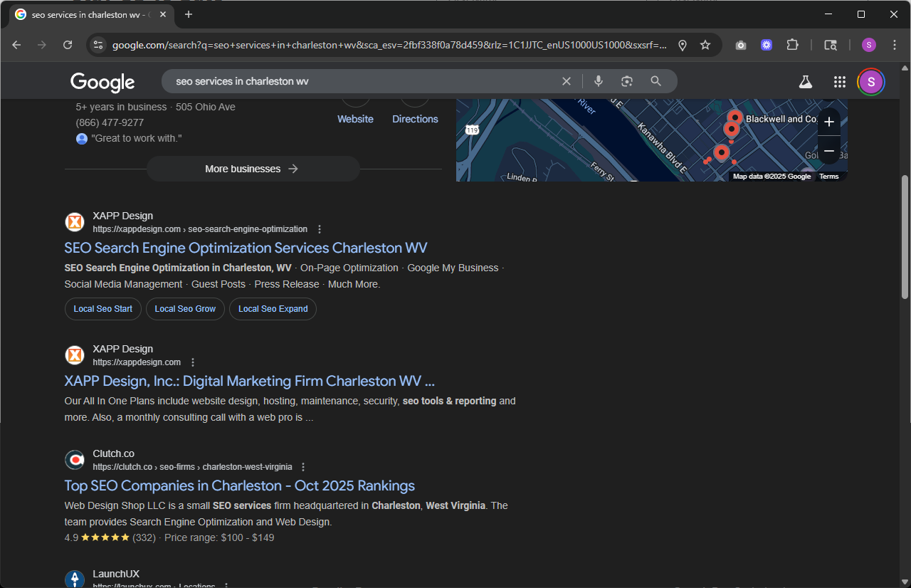Zoom out on the map
This screenshot has height=588, width=911.
click(x=828, y=151)
